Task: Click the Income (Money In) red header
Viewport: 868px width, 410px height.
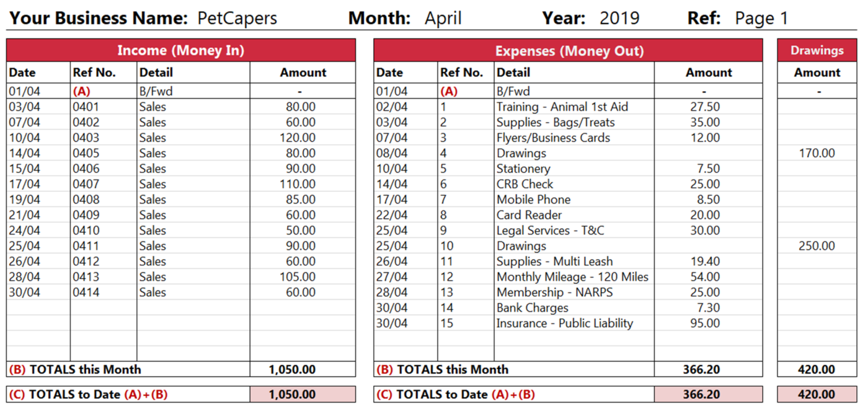Action: tap(181, 51)
